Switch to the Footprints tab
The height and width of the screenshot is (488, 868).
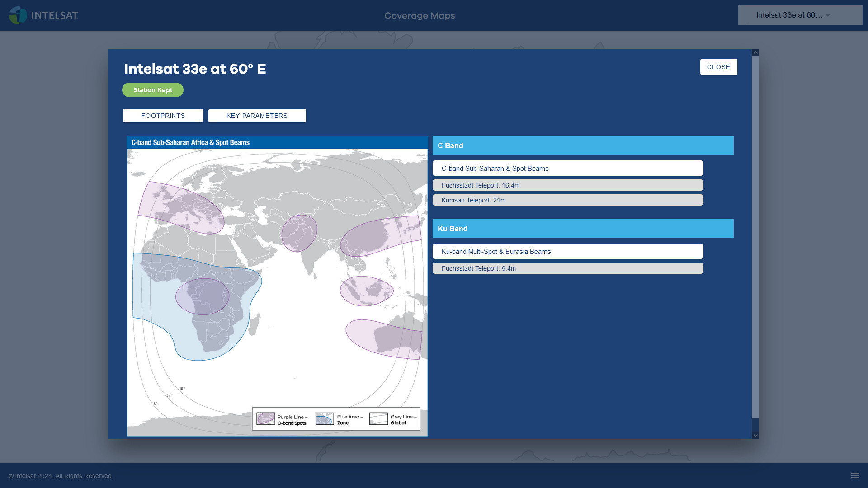(163, 116)
